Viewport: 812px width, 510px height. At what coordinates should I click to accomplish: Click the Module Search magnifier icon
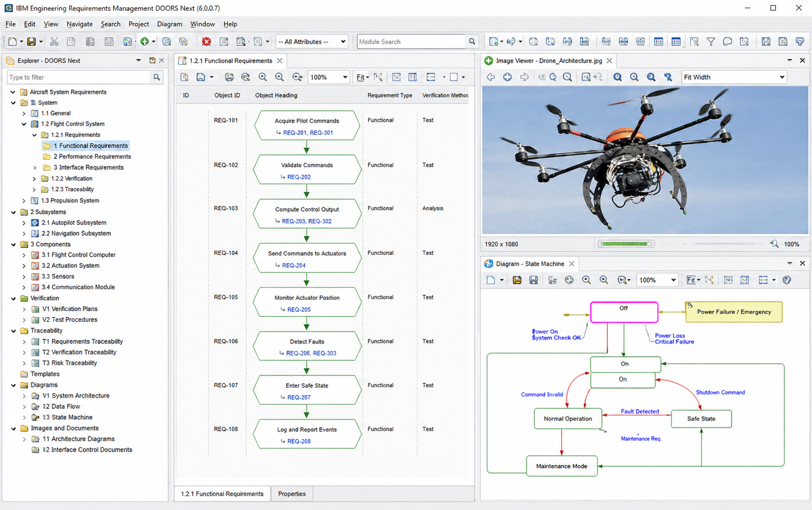472,42
